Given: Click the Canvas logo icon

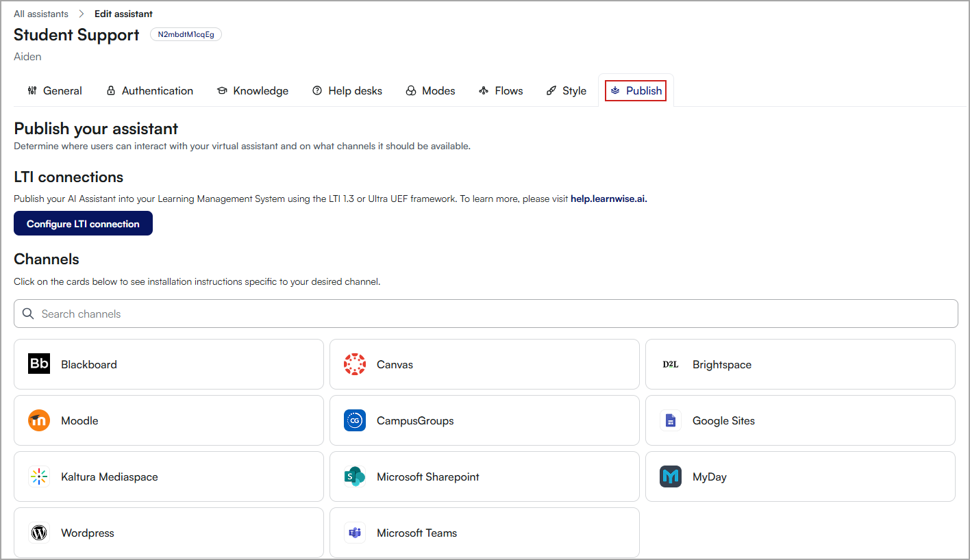Looking at the screenshot, I should (x=355, y=364).
